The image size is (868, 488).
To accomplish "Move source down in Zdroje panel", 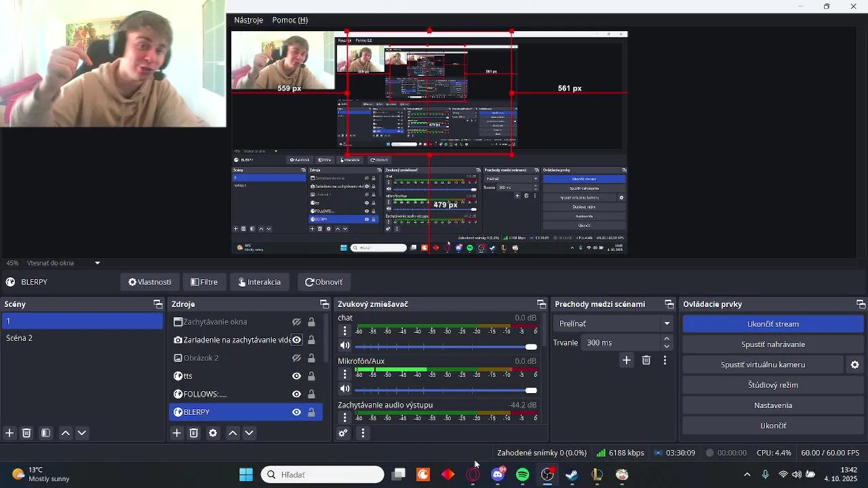I will tap(249, 433).
